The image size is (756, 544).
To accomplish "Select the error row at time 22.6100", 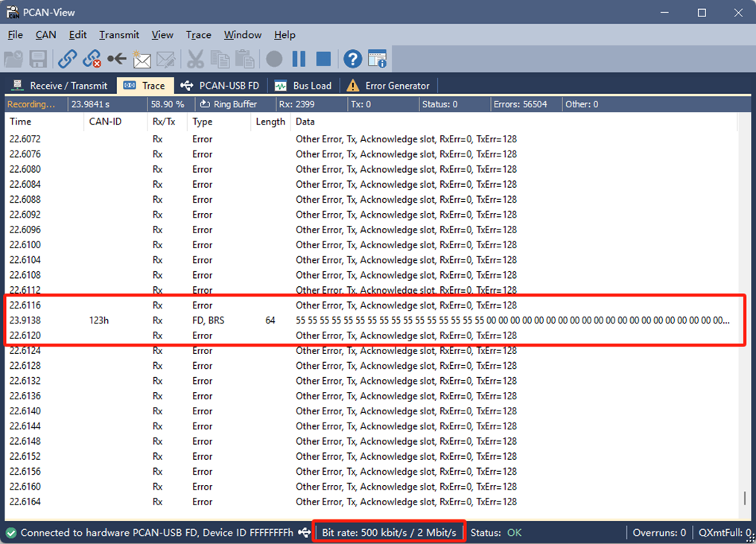I will pos(369,244).
